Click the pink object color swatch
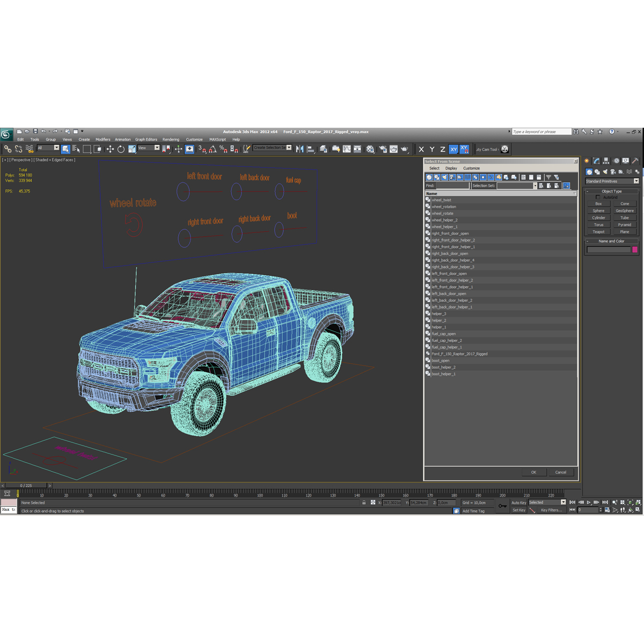 (635, 250)
